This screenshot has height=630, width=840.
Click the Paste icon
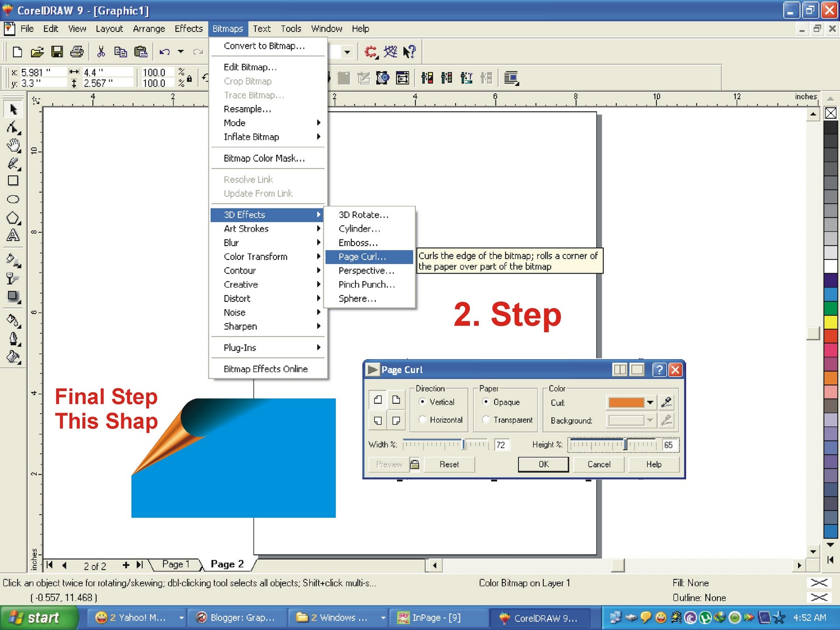coord(141,51)
